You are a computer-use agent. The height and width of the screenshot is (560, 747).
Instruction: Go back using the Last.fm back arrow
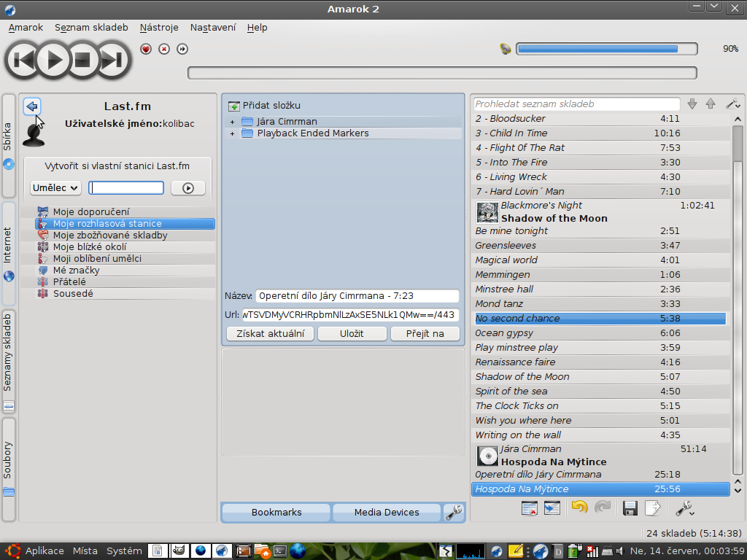pos(32,106)
